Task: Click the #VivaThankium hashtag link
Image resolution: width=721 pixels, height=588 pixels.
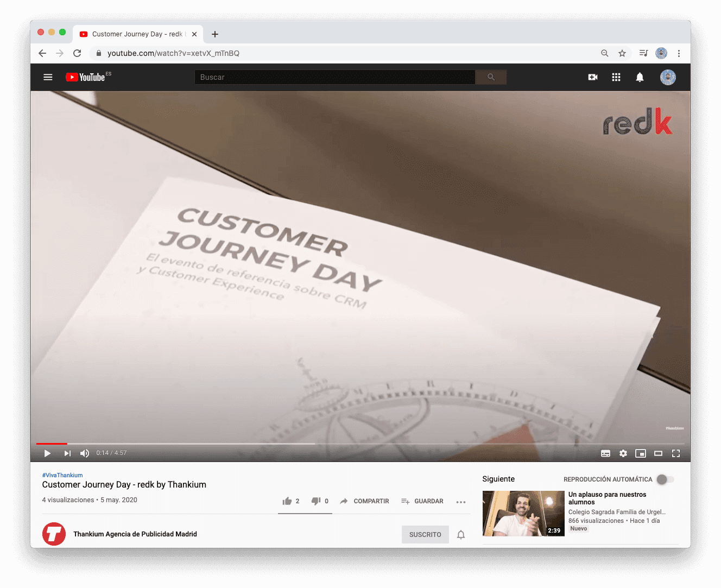Action: [x=62, y=475]
